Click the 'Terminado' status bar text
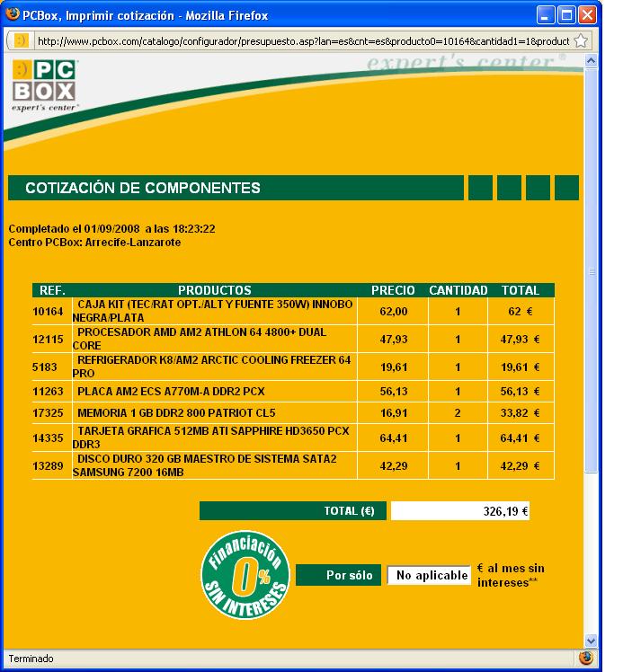Image resolution: width=632 pixels, height=672 pixels. (31, 659)
